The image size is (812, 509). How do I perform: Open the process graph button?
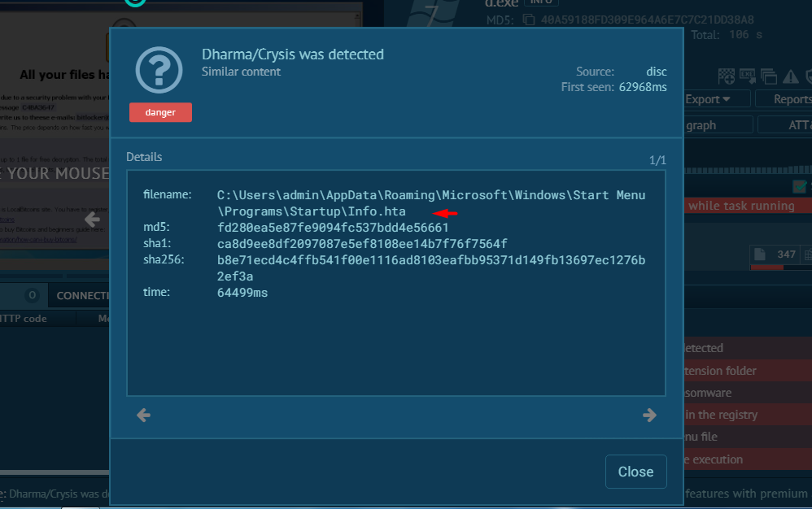coord(718,125)
